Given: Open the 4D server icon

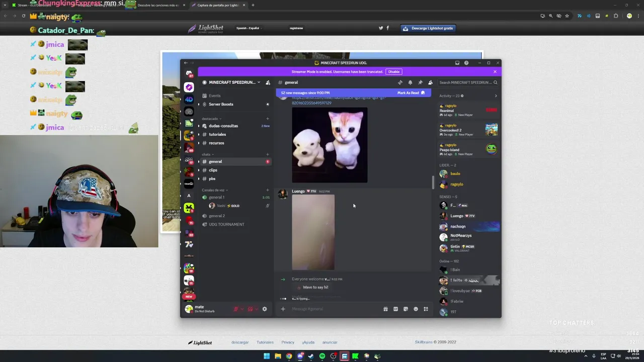Looking at the screenshot, I should [x=189, y=100].
